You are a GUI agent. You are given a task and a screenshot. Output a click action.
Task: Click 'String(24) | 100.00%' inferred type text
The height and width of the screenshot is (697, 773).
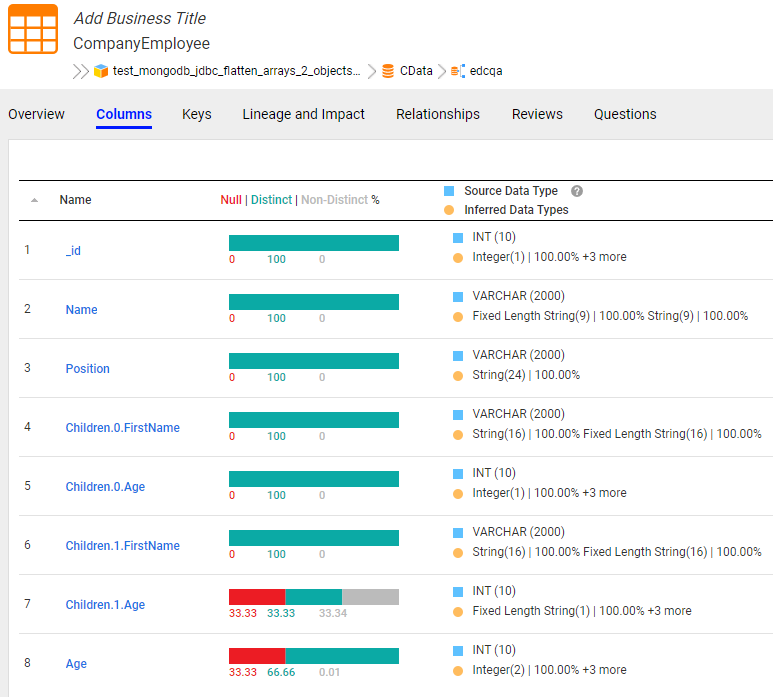click(x=526, y=375)
